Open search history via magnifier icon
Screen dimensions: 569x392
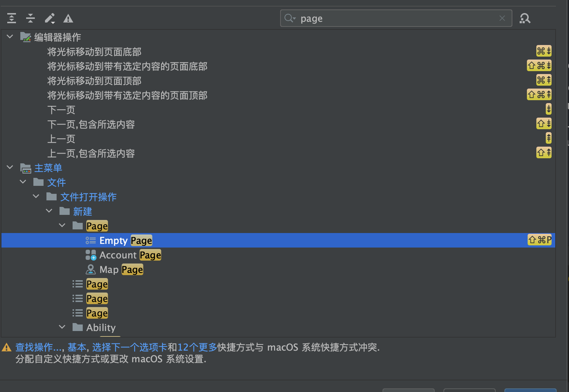(290, 18)
